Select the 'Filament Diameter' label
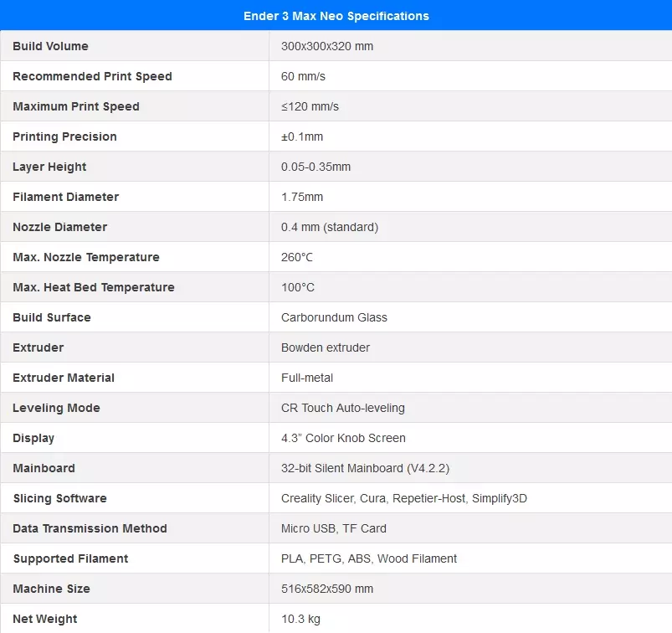The image size is (672, 633). tap(65, 197)
